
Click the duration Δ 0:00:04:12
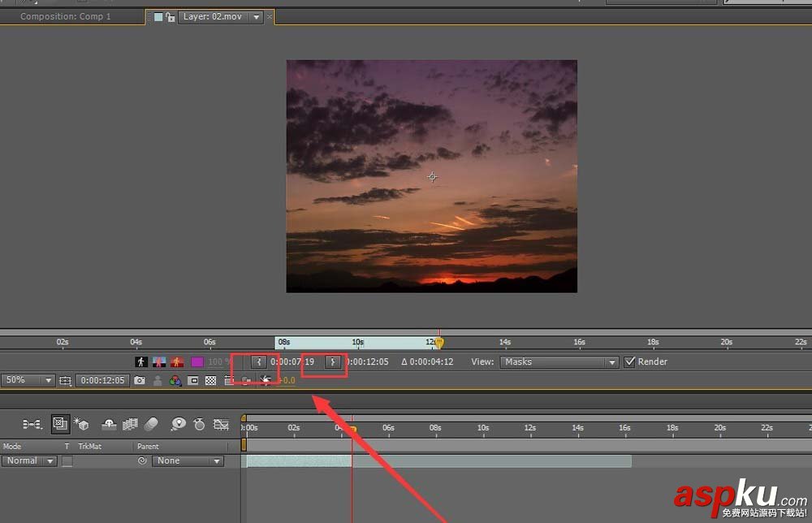point(427,362)
